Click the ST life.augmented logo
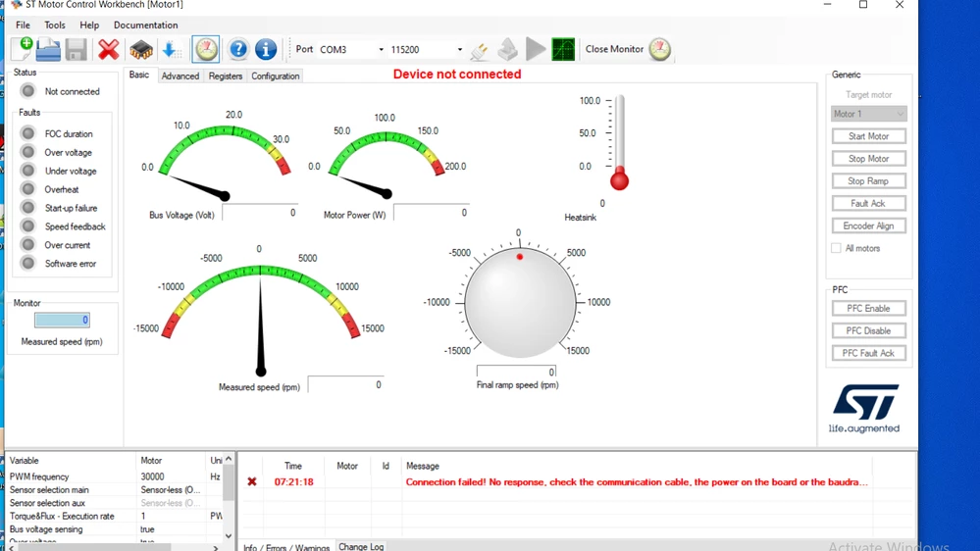Screen dimensions: 980x551 [x=865, y=409]
